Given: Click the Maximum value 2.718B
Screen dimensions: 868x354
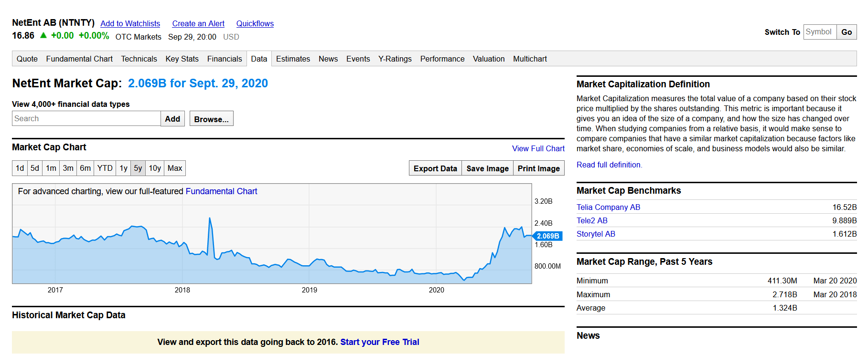Looking at the screenshot, I should click(x=785, y=294).
